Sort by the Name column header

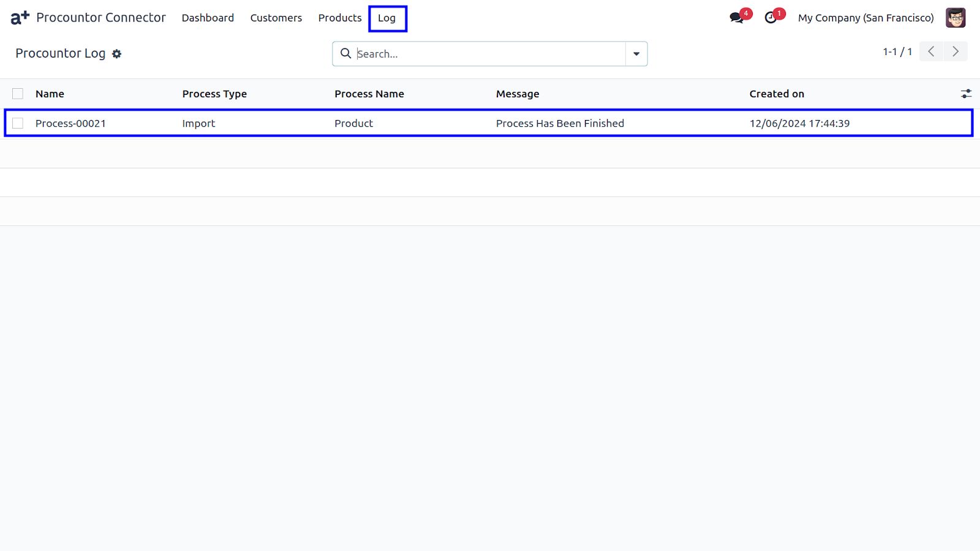[x=50, y=94]
